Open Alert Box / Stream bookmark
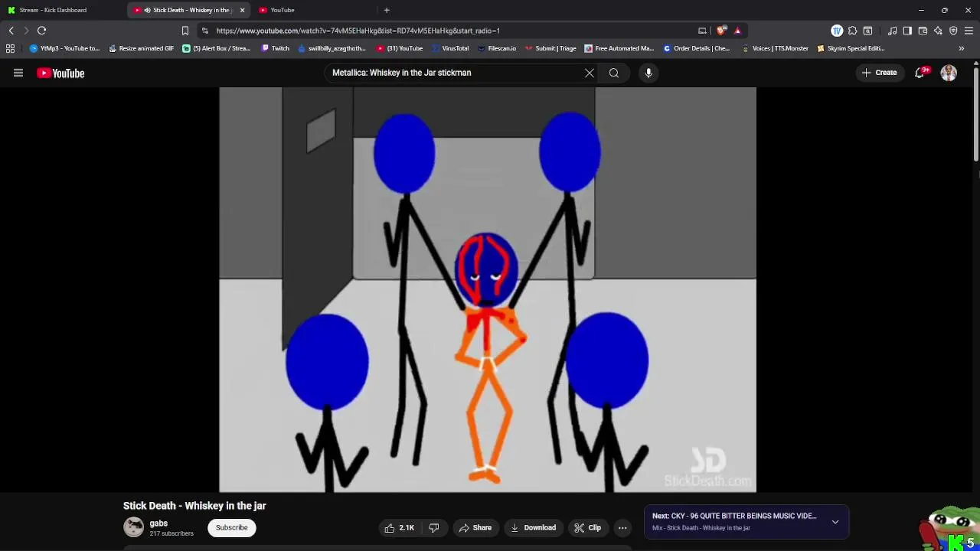This screenshot has height=551, width=980. pos(217,48)
